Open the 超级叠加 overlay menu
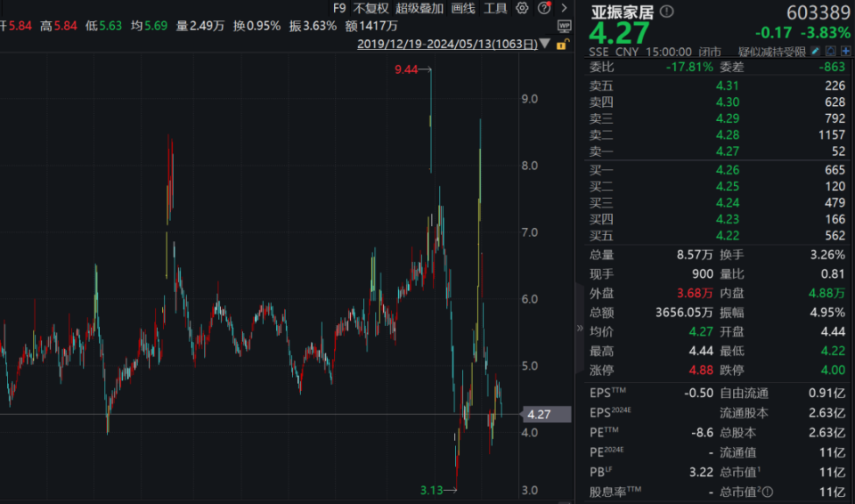The width and height of the screenshot is (855, 504). pyautogui.click(x=419, y=8)
